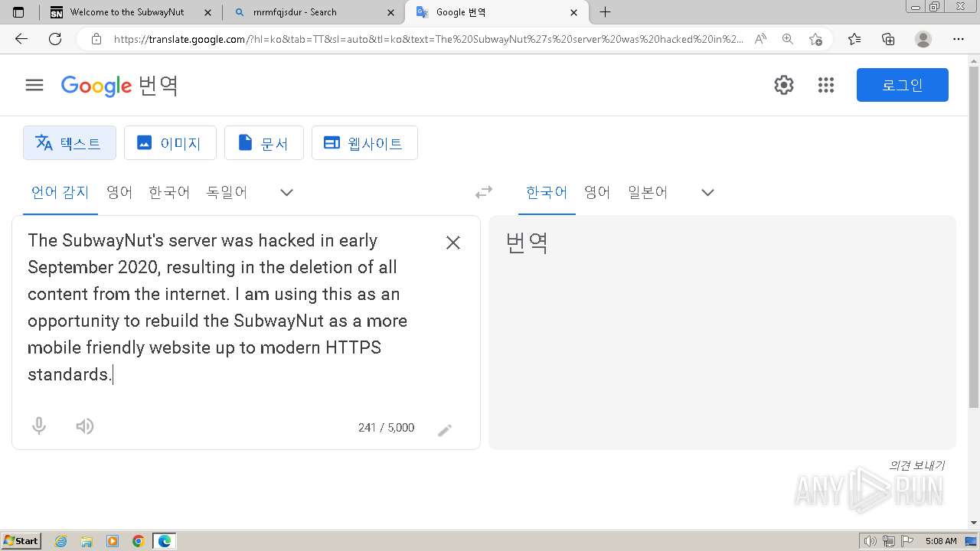The width and height of the screenshot is (980, 551).
Task: Open a new browser tab
Action: (x=605, y=12)
